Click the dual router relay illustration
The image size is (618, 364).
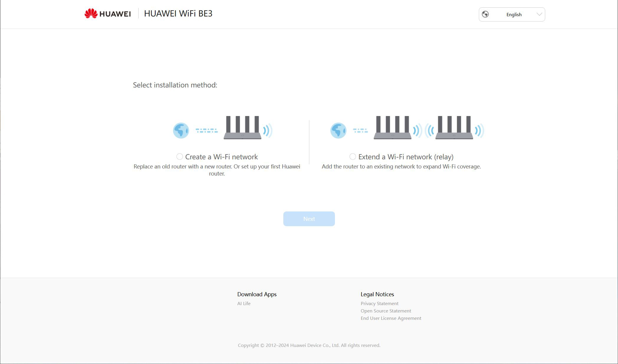pyautogui.click(x=407, y=128)
